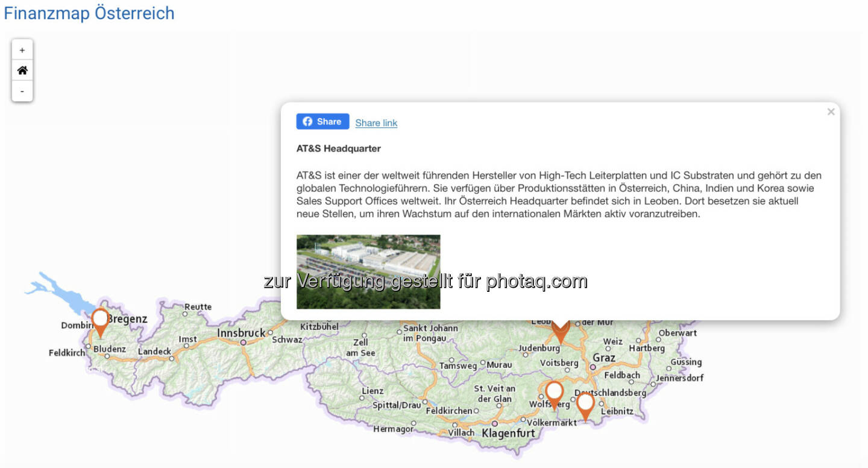Click Graz city label on map

coord(604,358)
